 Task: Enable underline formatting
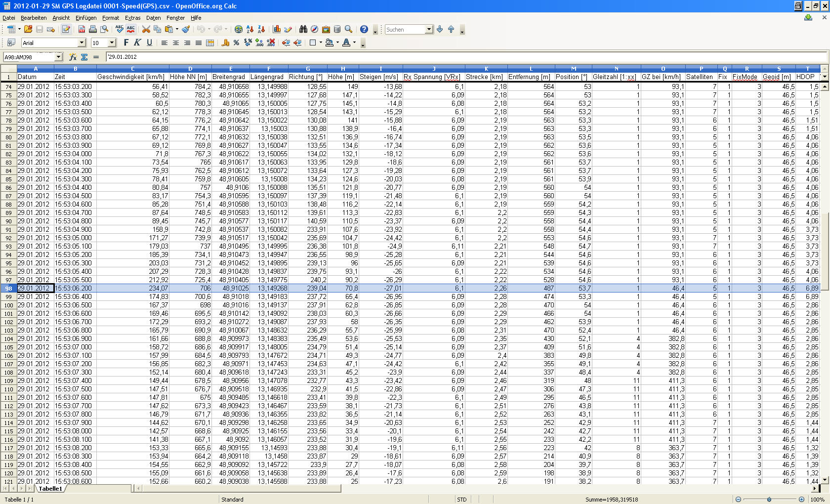[149, 43]
